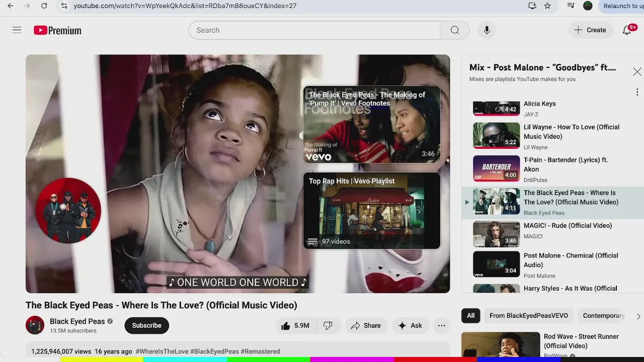Viewport: 644px width, 362px height.
Task: Click the Share button
Action: point(366,326)
